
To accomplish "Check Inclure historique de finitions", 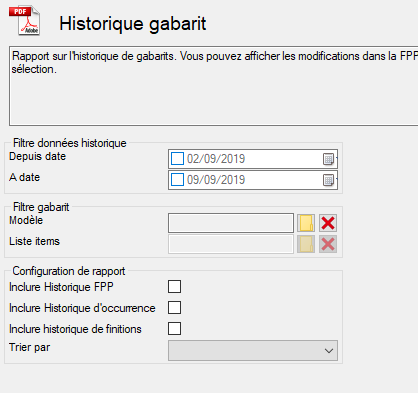I will (x=175, y=328).
